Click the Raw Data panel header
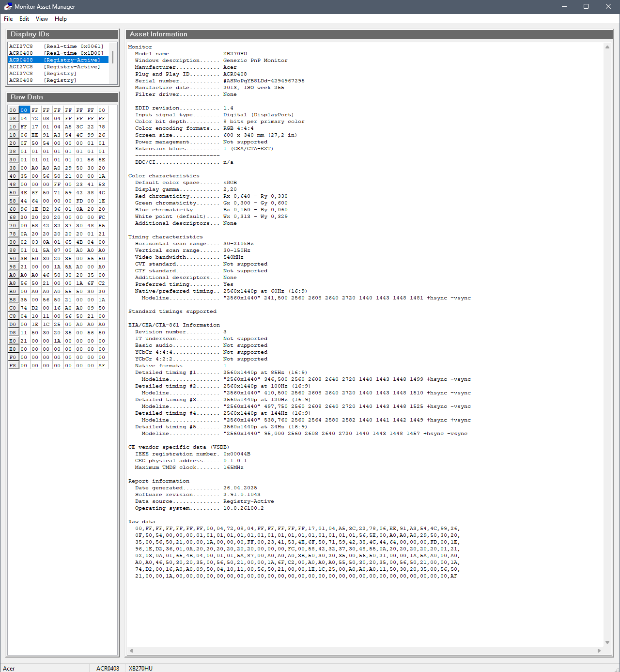 (62, 97)
